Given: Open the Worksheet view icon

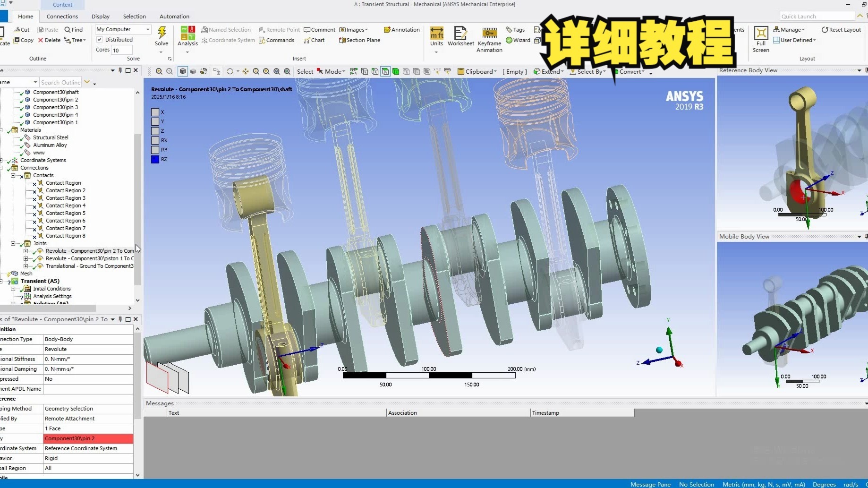Looking at the screenshot, I should coord(460,33).
